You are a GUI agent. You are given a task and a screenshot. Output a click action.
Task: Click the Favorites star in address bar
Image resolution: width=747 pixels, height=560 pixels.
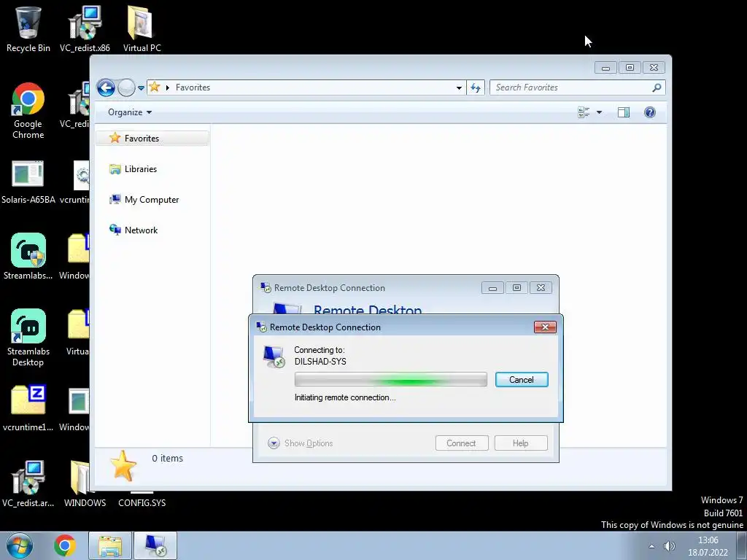[x=155, y=87]
